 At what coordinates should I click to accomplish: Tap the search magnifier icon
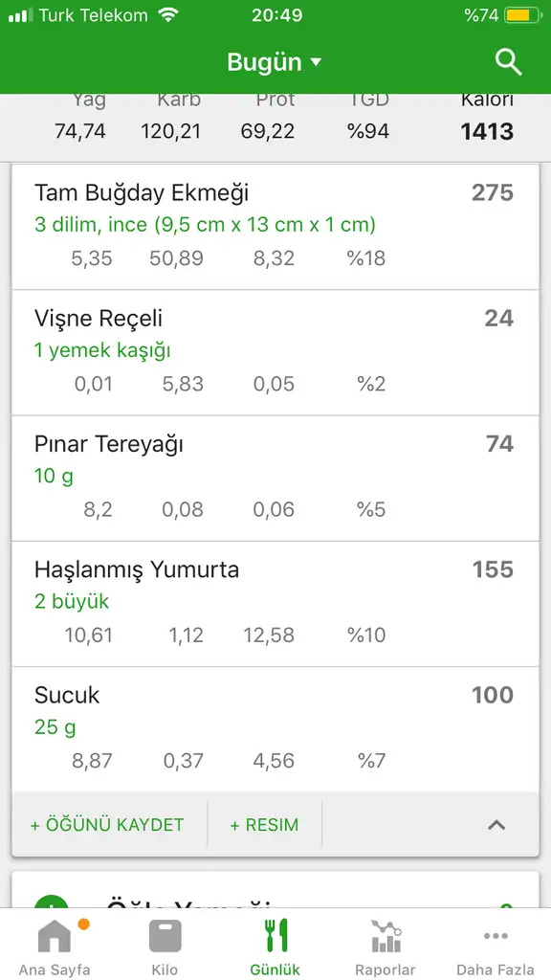[509, 62]
